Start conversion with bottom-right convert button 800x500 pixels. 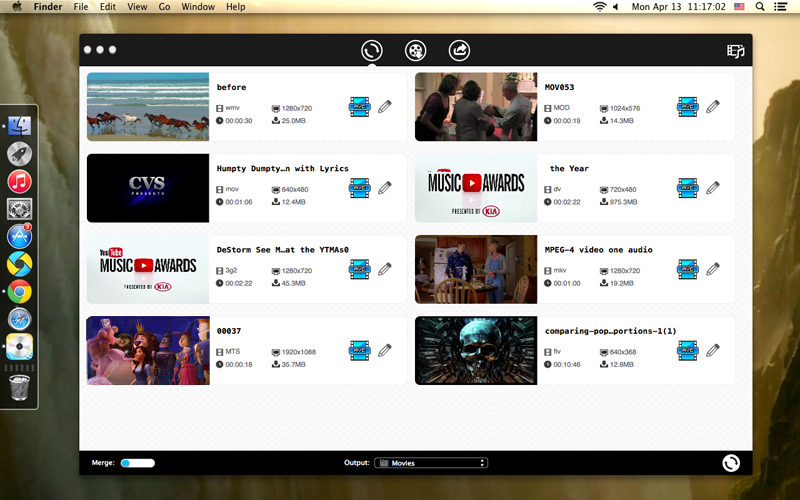pos(731,463)
